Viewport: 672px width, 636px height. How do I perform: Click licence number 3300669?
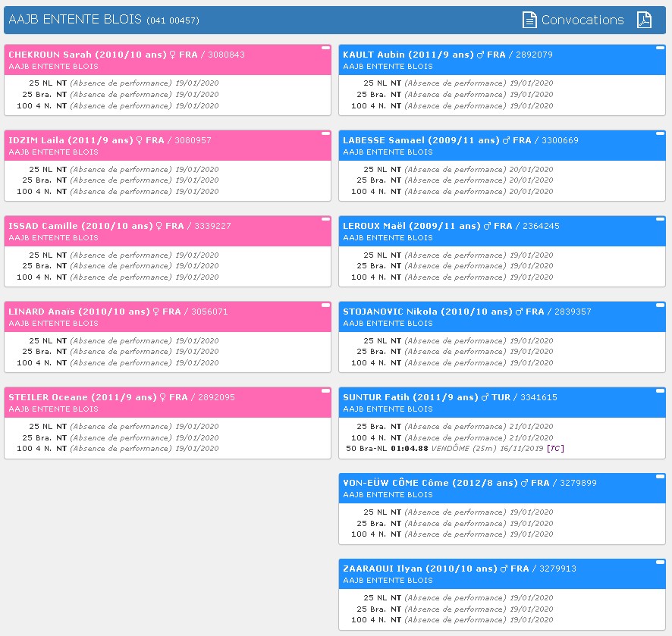click(x=560, y=140)
